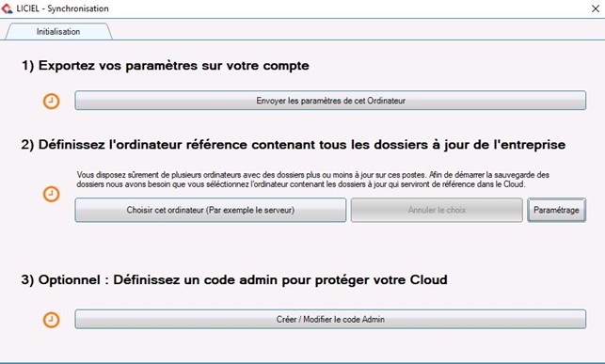Click the LICIEL logo icon in title bar

(7, 8)
